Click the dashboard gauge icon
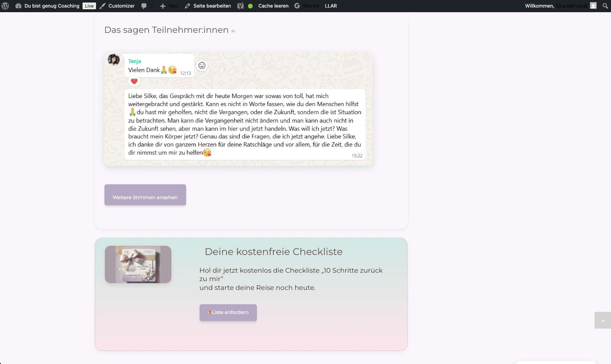The width and height of the screenshot is (611, 364). tap(19, 6)
